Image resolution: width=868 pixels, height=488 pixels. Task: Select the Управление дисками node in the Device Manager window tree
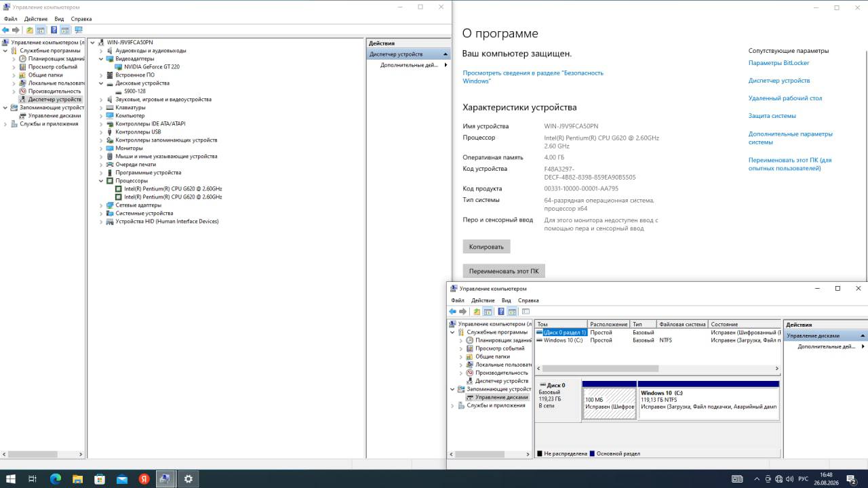click(x=54, y=116)
